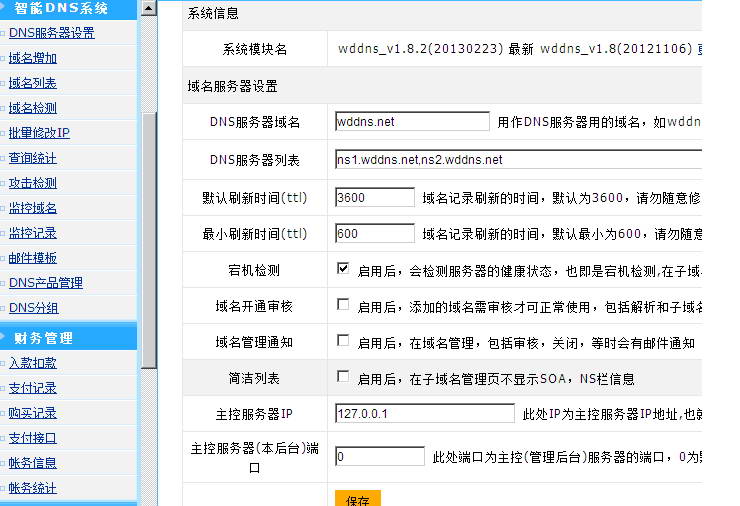The height and width of the screenshot is (506, 740).
Task: Go to 域名增加 page
Action: (x=33, y=58)
